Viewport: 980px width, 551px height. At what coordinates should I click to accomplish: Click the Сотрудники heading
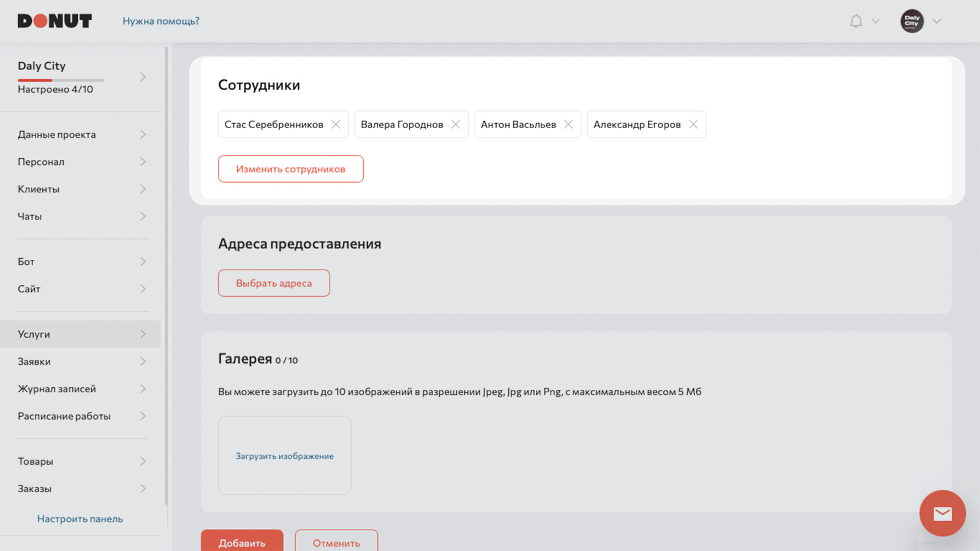tap(259, 85)
